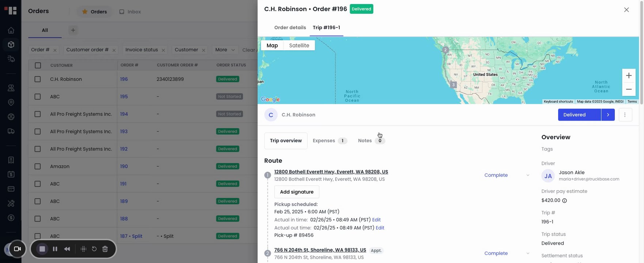Screen dimensions: 644x263
Task: Open the Expenses tab
Action: pyautogui.click(x=329, y=141)
